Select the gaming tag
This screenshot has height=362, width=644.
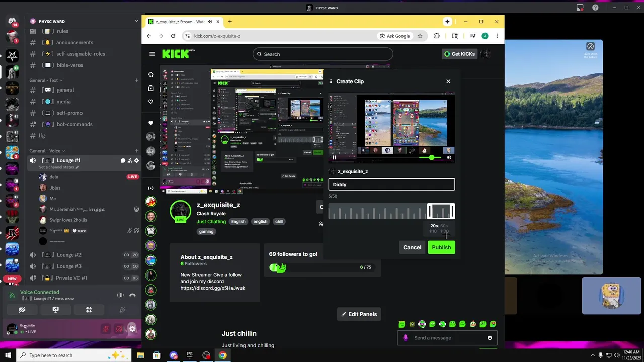(206, 232)
